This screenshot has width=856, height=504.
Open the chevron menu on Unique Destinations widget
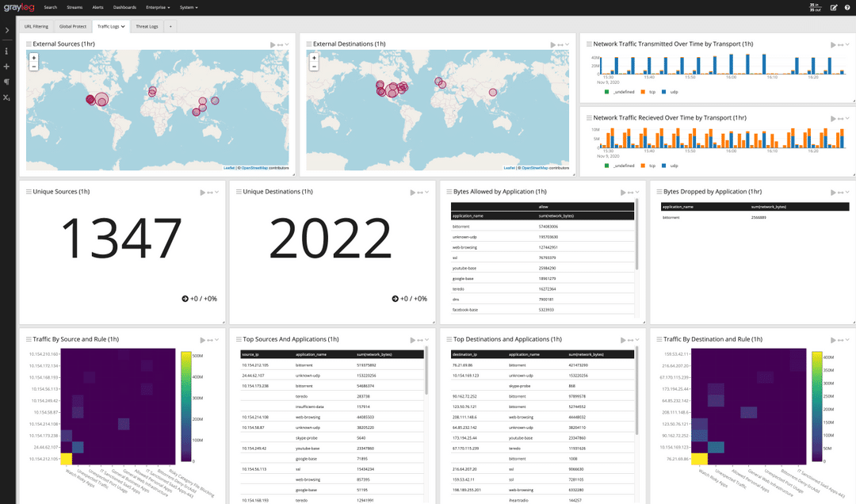(x=426, y=192)
